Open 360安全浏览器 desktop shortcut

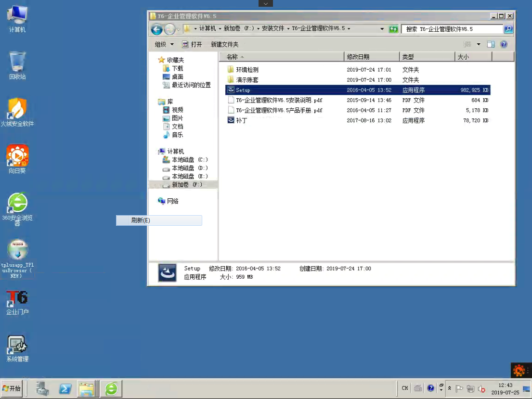pos(17,209)
